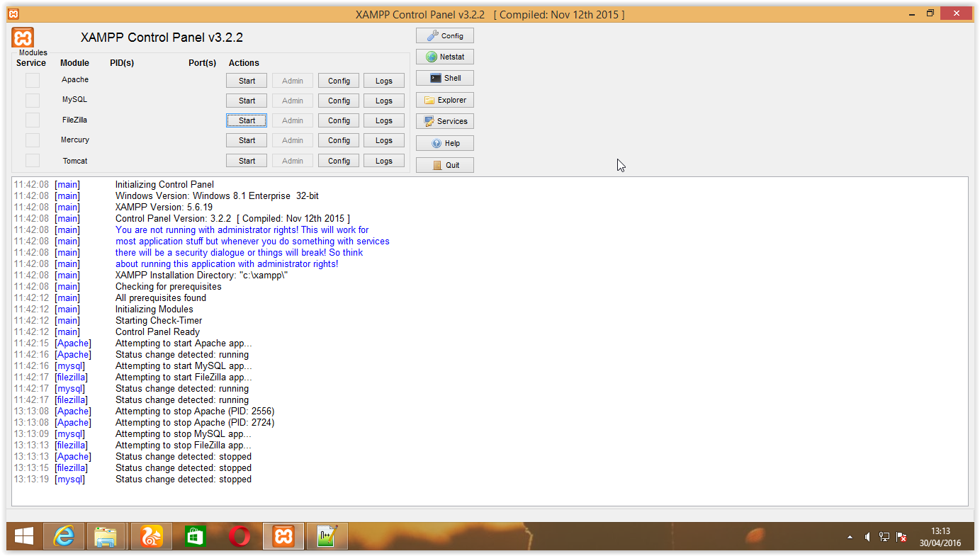The width and height of the screenshot is (980, 556).
Task: Open the Action Center flag icon
Action: 902,537
